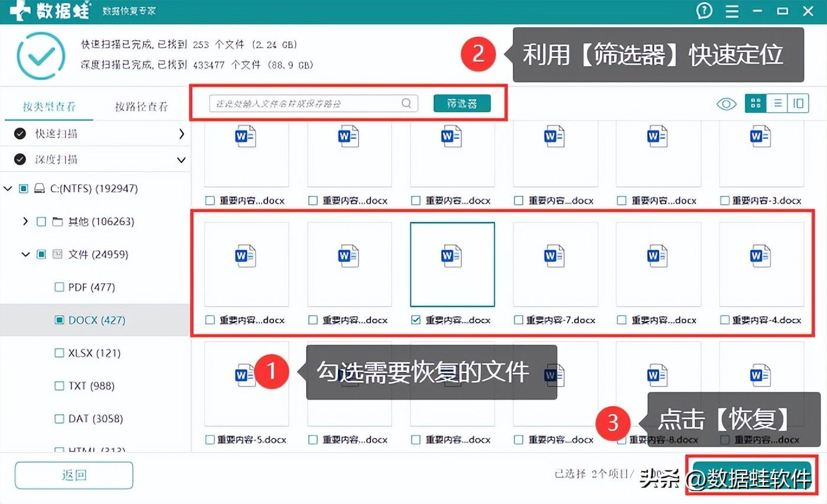
Task: Click the C:(NTFS) drive icon
Action: [40, 189]
